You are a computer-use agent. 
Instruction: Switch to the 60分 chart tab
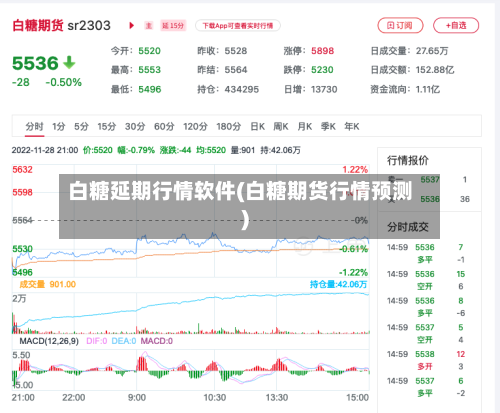164,126
